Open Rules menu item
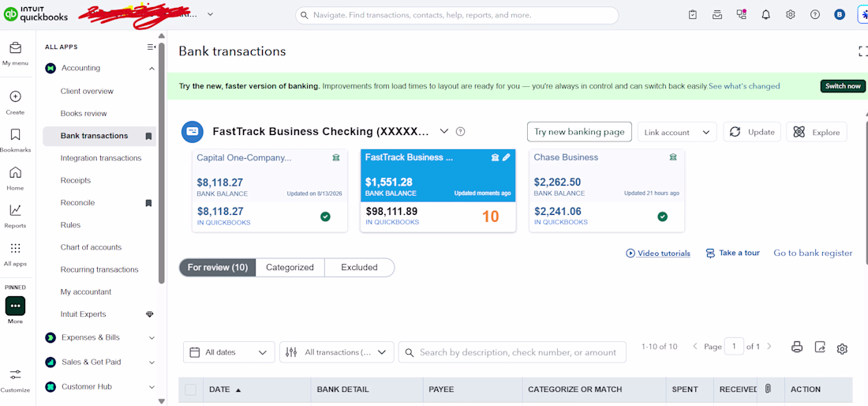This screenshot has height=406, width=868. pos(70,225)
